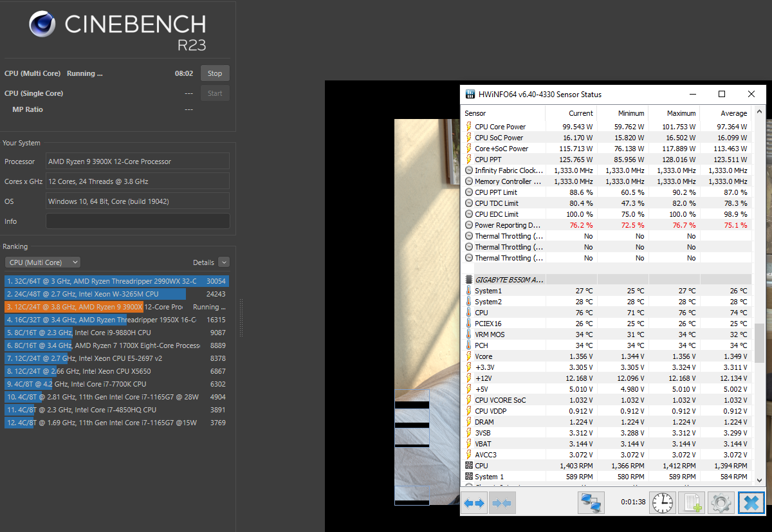
Task: Select the CPU TDC Limit row
Action: [x=607, y=203]
